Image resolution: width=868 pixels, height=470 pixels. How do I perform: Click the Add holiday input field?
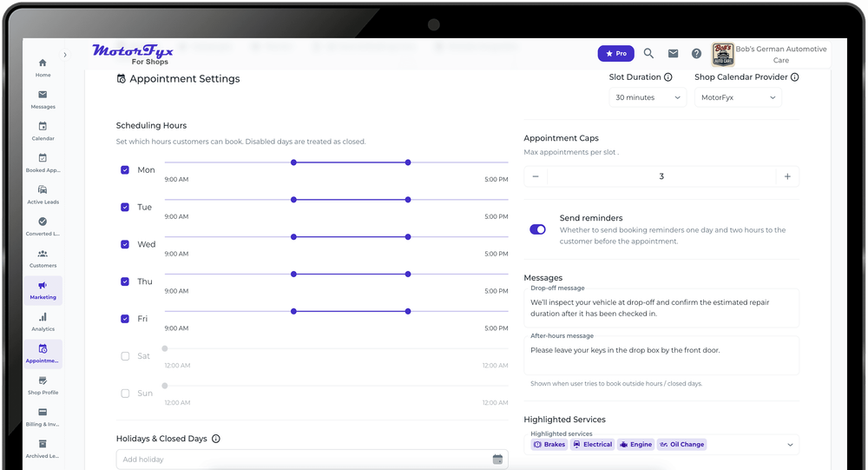click(304, 459)
